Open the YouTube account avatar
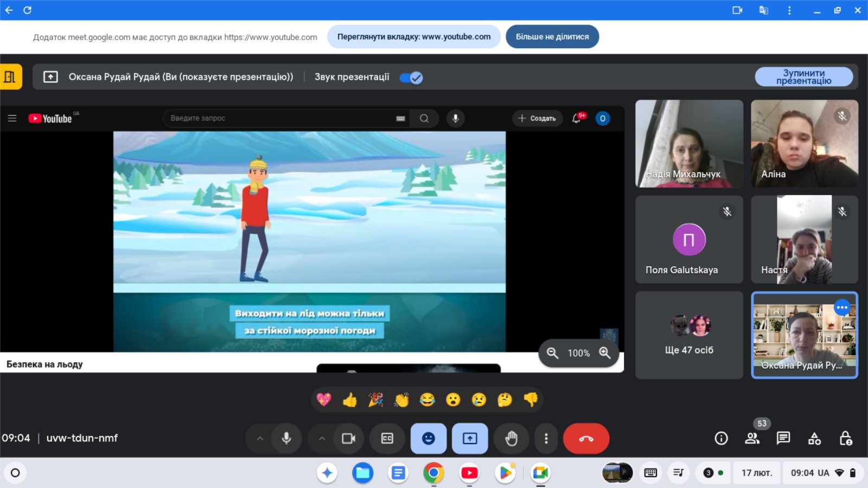This screenshot has height=488, width=868. click(603, 118)
